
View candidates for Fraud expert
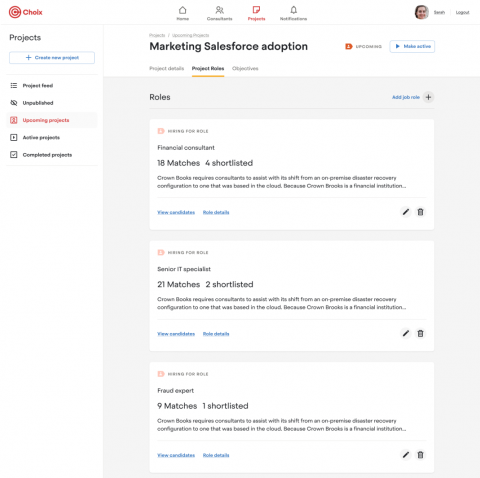coord(176,455)
